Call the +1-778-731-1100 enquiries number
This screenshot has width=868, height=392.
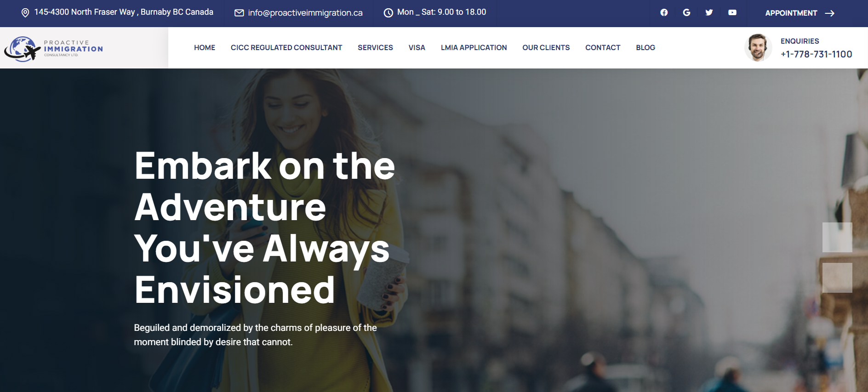point(816,54)
